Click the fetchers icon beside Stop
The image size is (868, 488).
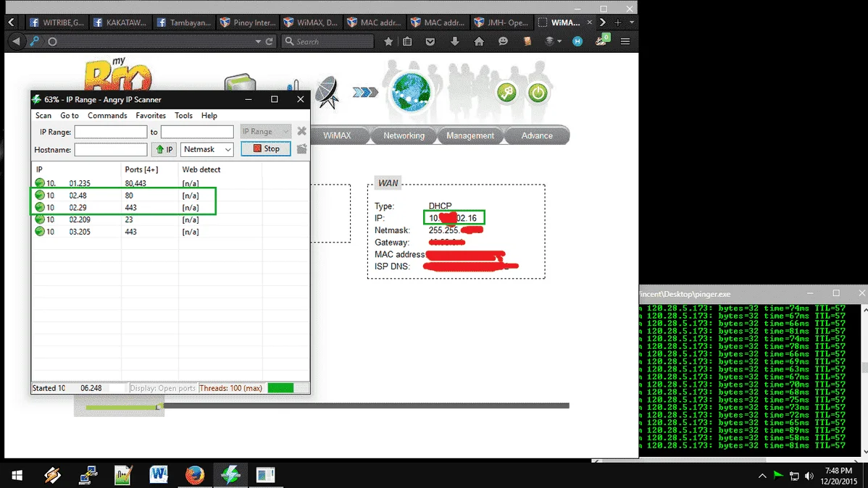[301, 149]
